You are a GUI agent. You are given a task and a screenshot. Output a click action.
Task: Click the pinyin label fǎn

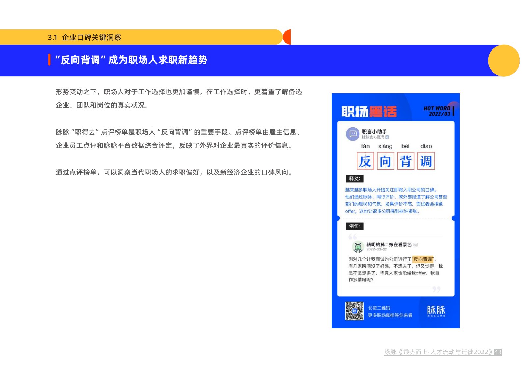click(365, 146)
